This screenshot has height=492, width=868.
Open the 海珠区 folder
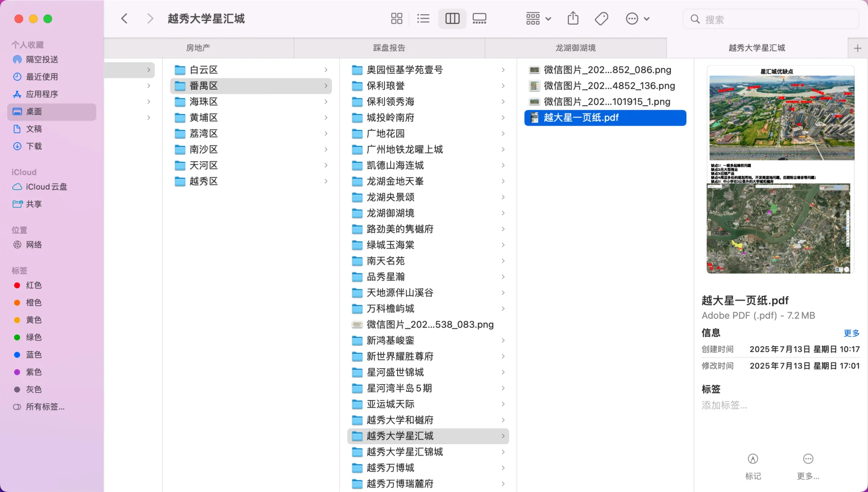251,102
